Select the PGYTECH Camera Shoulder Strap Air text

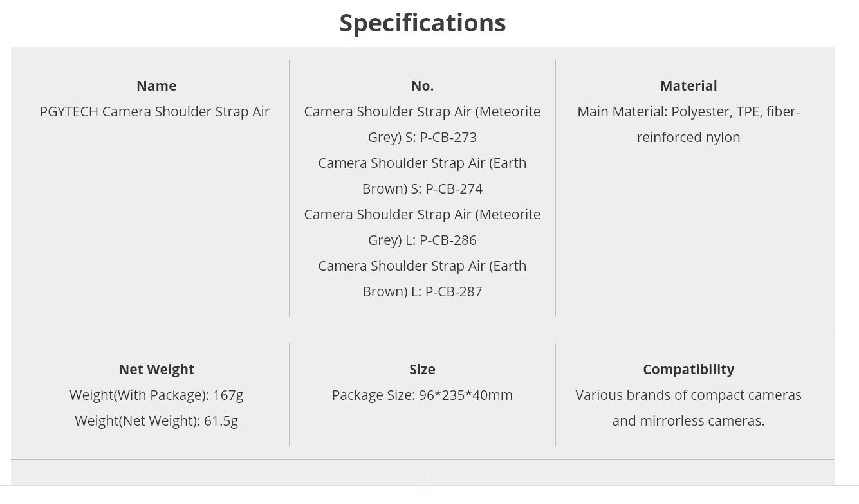154,111
